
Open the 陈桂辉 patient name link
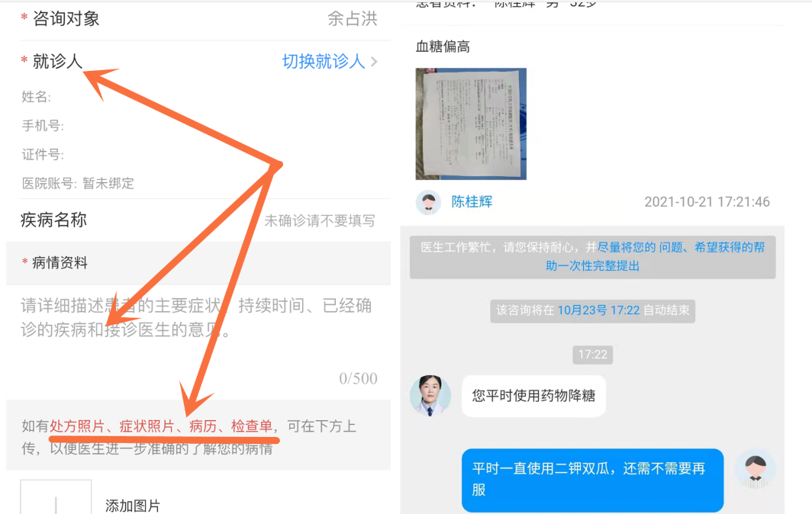[472, 202]
